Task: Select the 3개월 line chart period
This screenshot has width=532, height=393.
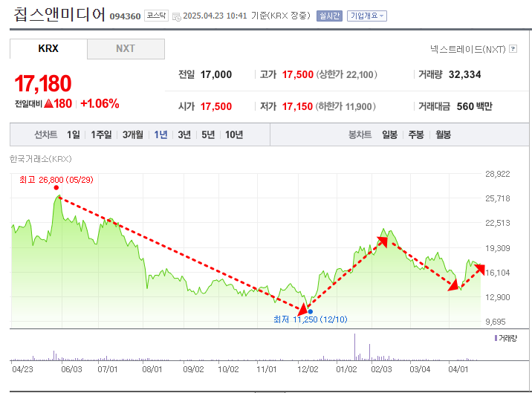Action: pyautogui.click(x=133, y=134)
